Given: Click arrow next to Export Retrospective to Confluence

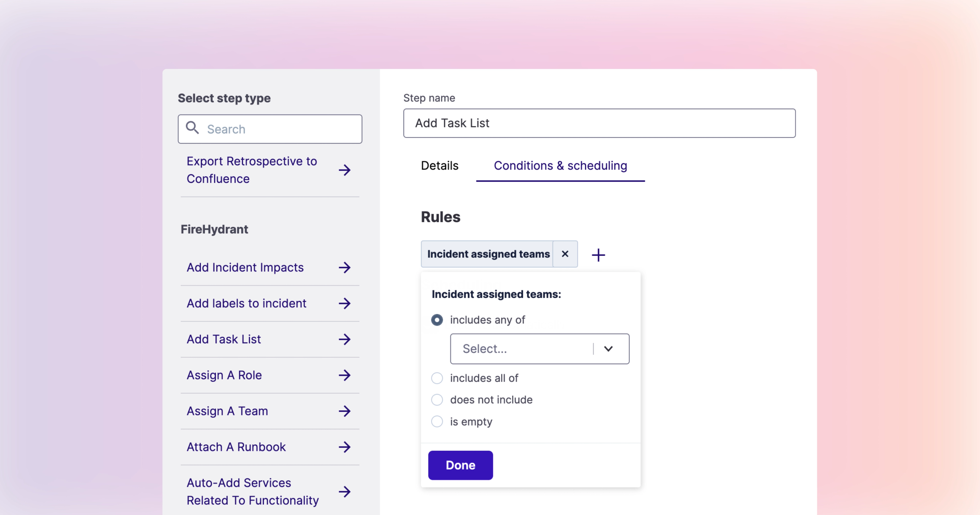Looking at the screenshot, I should click(345, 170).
